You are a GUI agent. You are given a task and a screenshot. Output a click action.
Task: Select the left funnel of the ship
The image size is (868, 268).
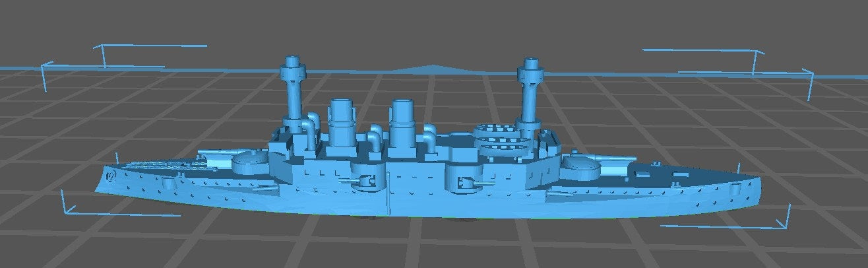(342, 122)
